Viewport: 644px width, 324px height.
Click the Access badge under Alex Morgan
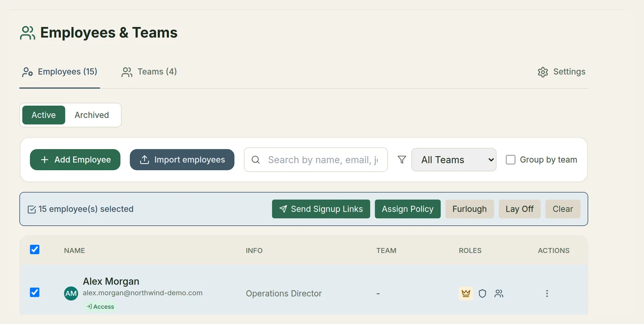point(100,306)
